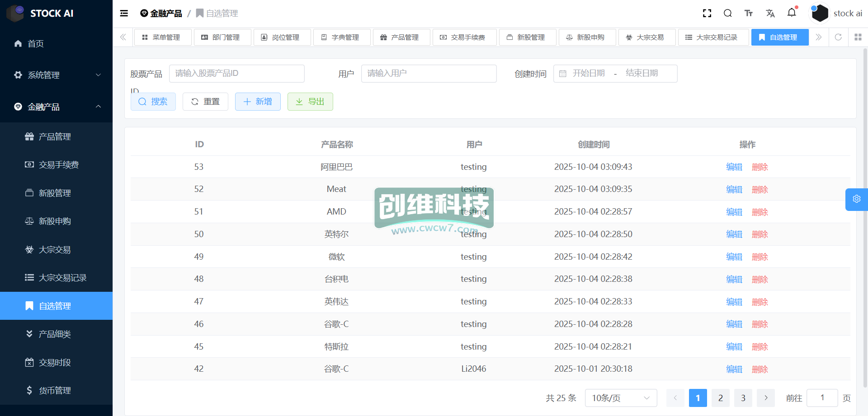Refresh the page with reload icon
868x416 pixels.
click(x=838, y=37)
